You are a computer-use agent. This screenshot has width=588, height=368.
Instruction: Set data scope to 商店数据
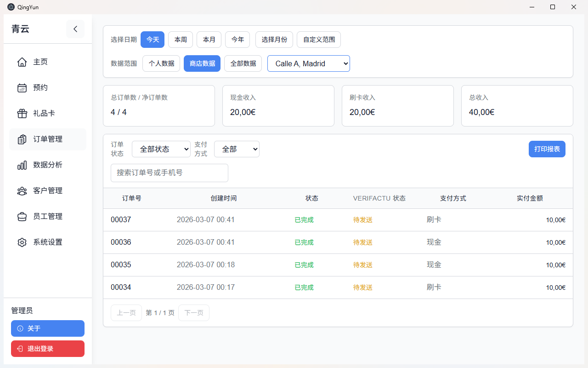[x=202, y=63]
